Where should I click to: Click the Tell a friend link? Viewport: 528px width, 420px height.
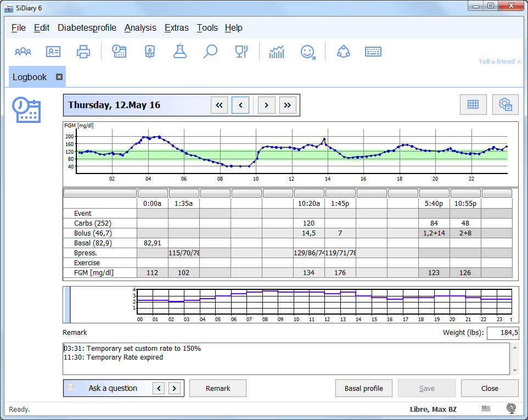499,61
